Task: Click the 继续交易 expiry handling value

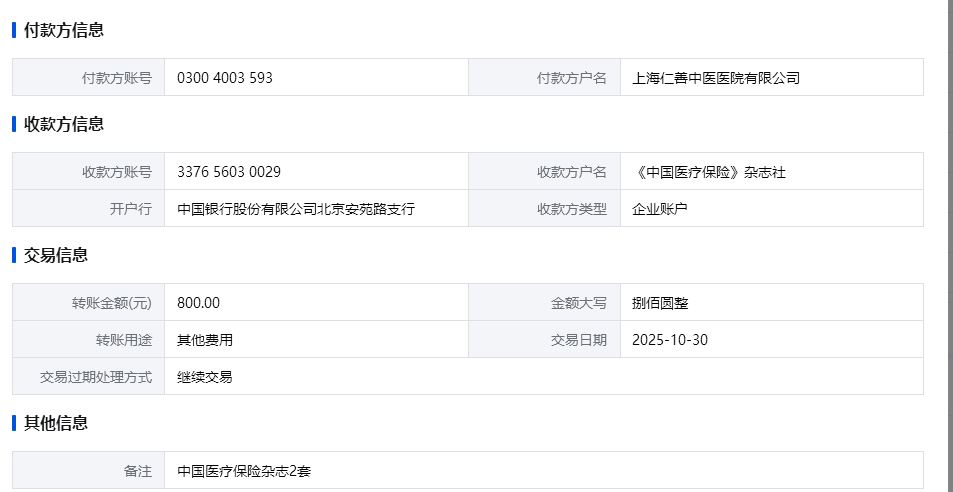Action: (205, 377)
